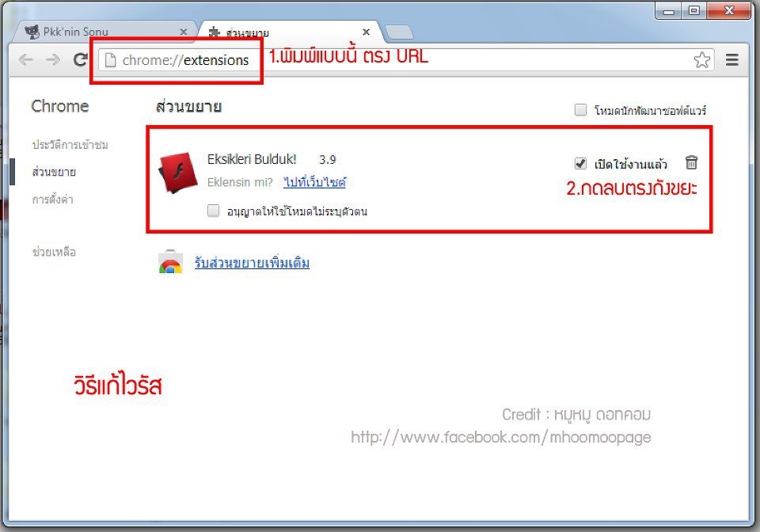This screenshot has height=532, width=760.
Task: Open a new tab
Action: [x=398, y=32]
